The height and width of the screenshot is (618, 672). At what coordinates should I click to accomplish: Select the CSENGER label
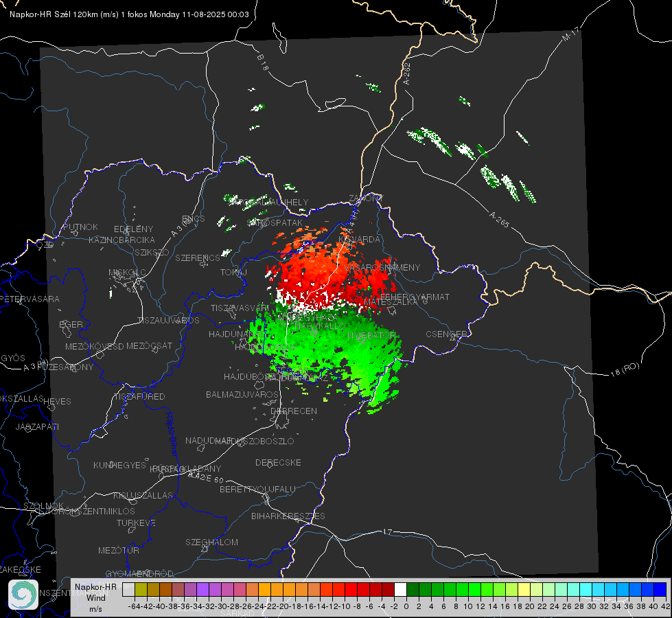click(x=446, y=334)
